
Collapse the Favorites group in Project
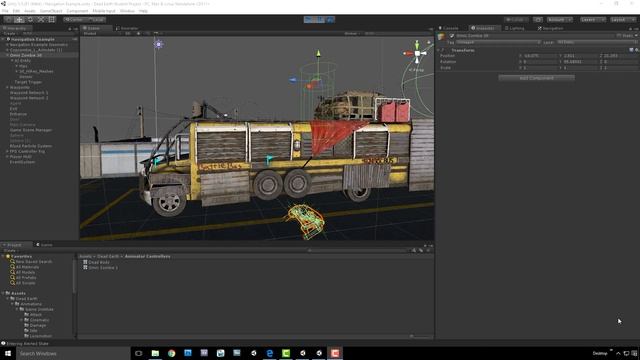point(3,256)
